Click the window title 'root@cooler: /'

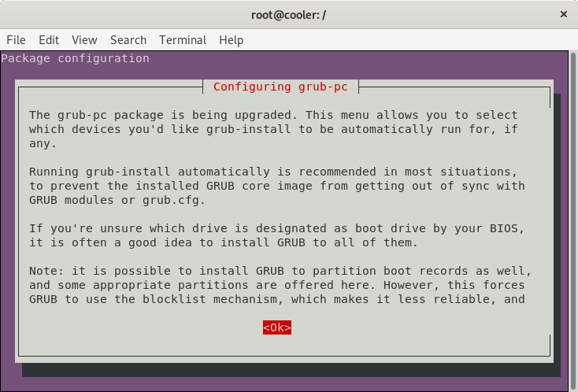[289, 15]
